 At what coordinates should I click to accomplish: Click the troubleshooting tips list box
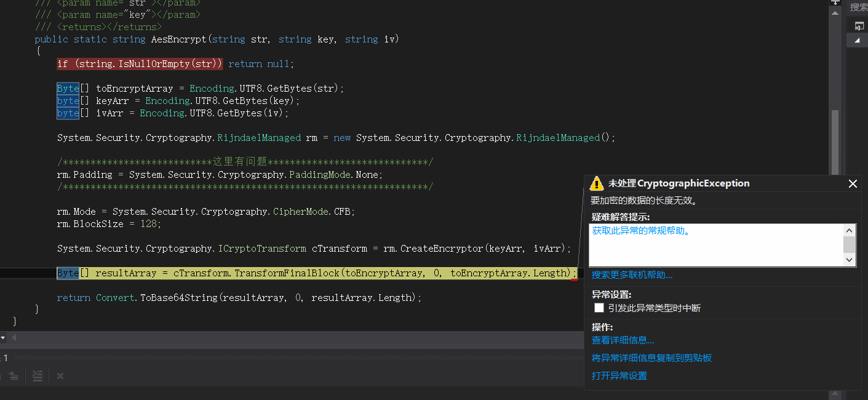(722, 245)
